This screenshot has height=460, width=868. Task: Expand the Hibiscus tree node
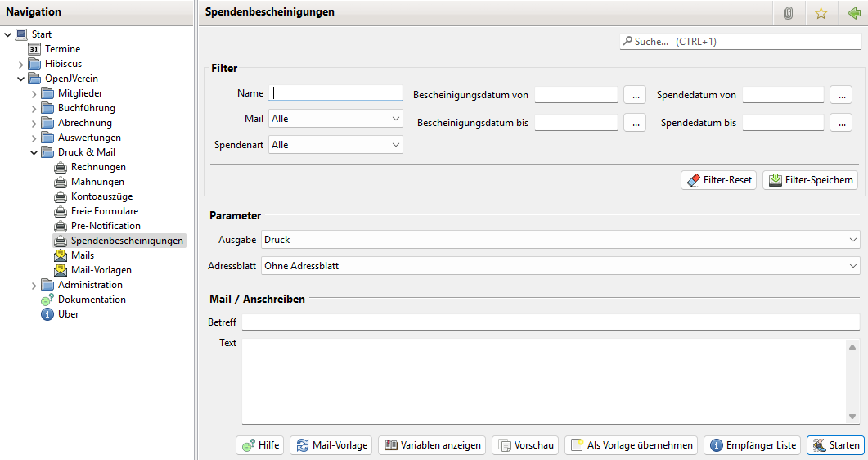coord(21,64)
